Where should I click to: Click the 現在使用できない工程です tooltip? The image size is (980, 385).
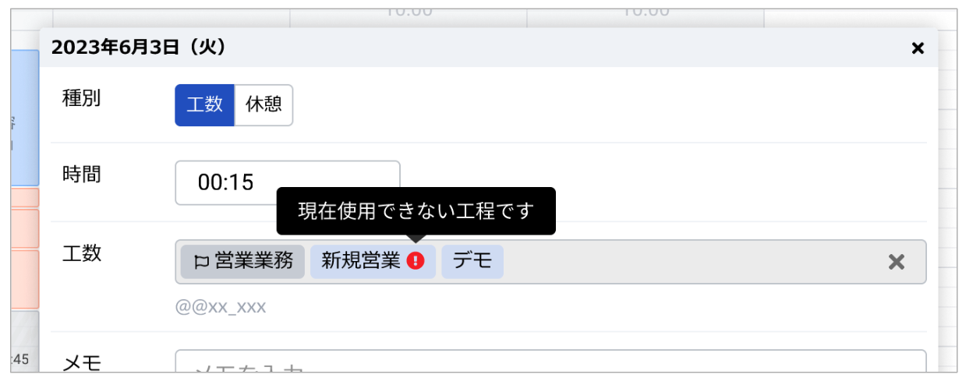tap(416, 211)
